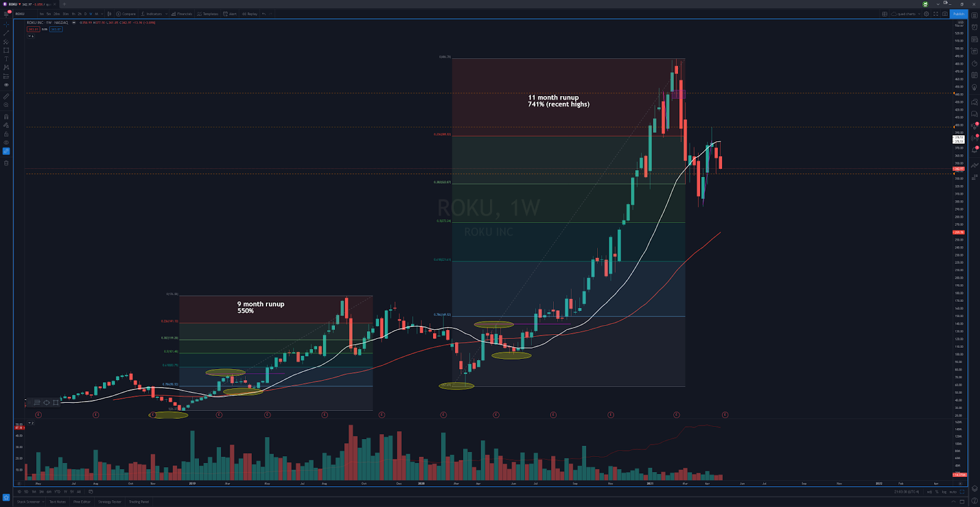Toggle fullscreen mode
This screenshot has width=980, height=507.
click(936, 14)
